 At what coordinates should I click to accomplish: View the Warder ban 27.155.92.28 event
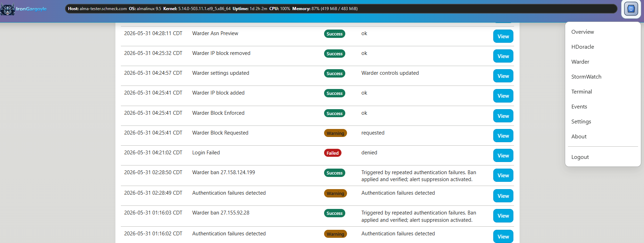point(503,216)
